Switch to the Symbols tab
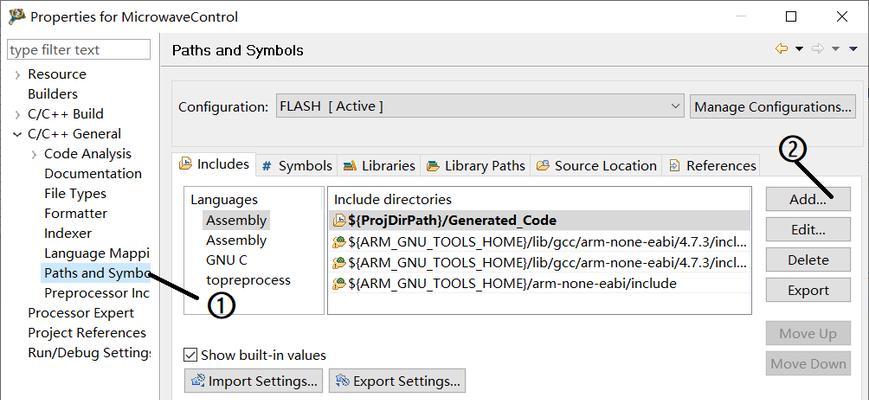The width and height of the screenshot is (869, 400). click(x=297, y=166)
